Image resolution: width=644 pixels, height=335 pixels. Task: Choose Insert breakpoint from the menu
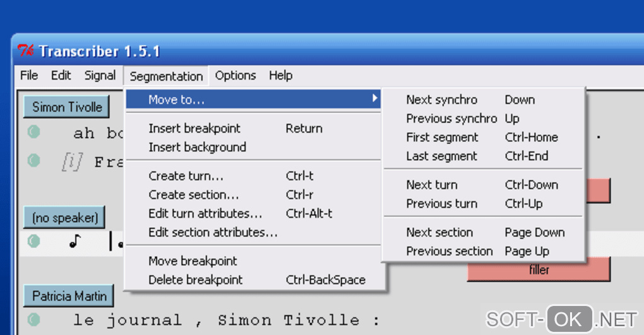pyautogui.click(x=194, y=128)
